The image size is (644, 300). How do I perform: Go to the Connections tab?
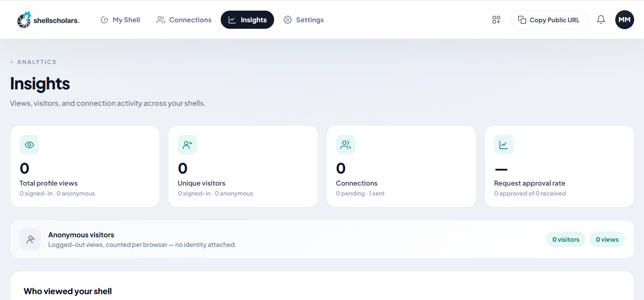[x=184, y=20]
